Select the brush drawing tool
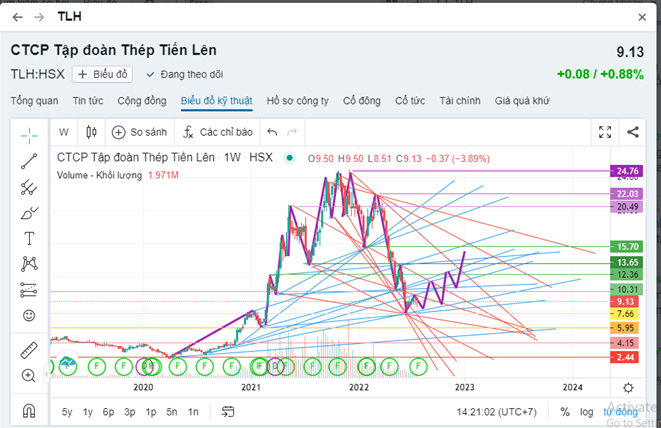Viewport: 661px width, 428px height. click(29, 213)
